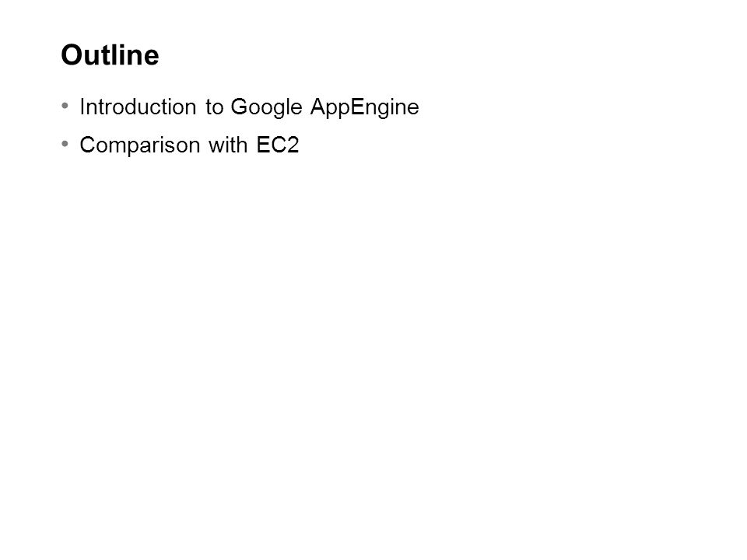Click the final letter e of Outline
The width and height of the screenshot is (747, 560).
[153, 58]
